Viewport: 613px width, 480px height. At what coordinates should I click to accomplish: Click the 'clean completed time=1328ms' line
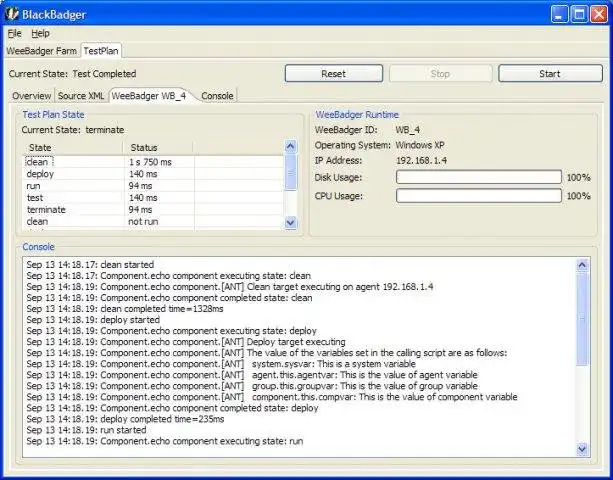125,309
